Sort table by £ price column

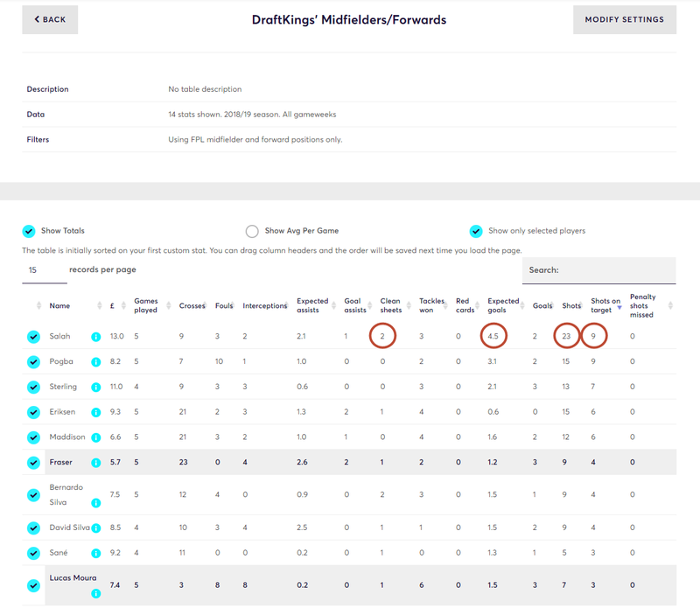tap(112, 306)
